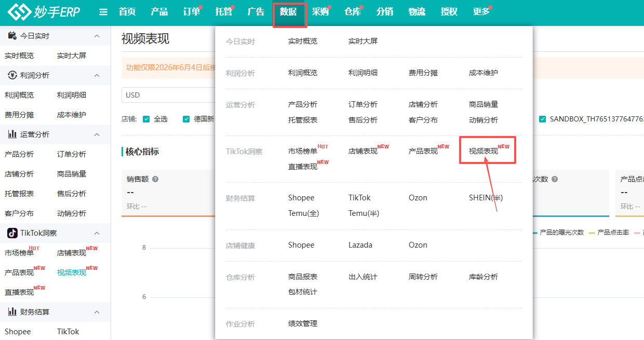Image resolution: width=644 pixels, height=340 pixels.
Task: Open 费用分摊 from the dropdown menu
Action: pos(423,73)
